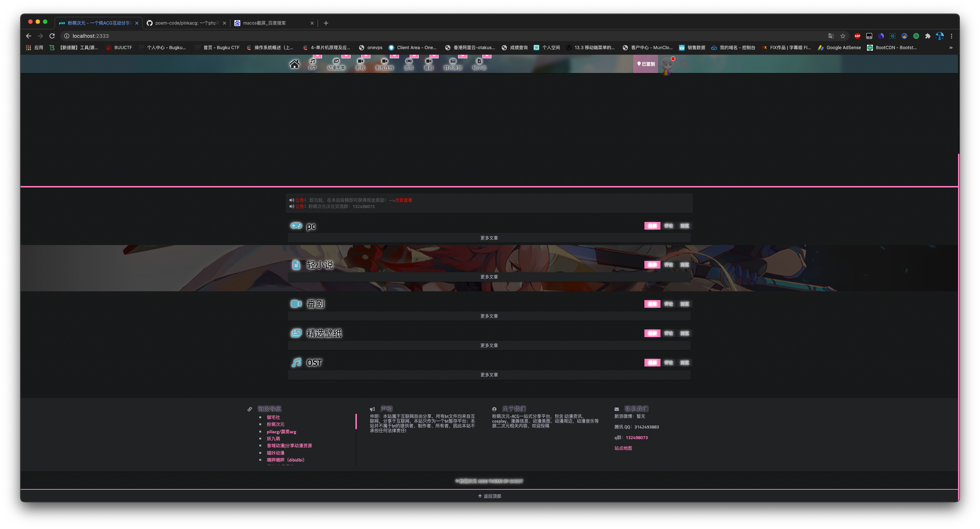Open the Chrome extensions puzzle menu
The height and width of the screenshot is (529, 980).
point(928,36)
